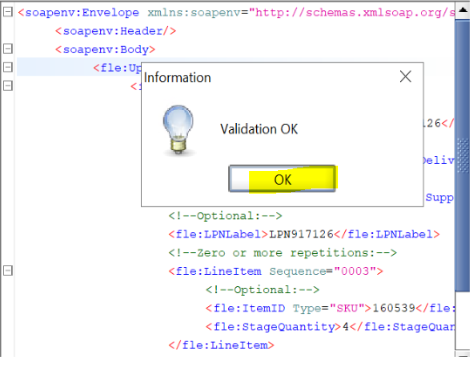
Task: Close the Information dialog with the X
Action: [405, 77]
